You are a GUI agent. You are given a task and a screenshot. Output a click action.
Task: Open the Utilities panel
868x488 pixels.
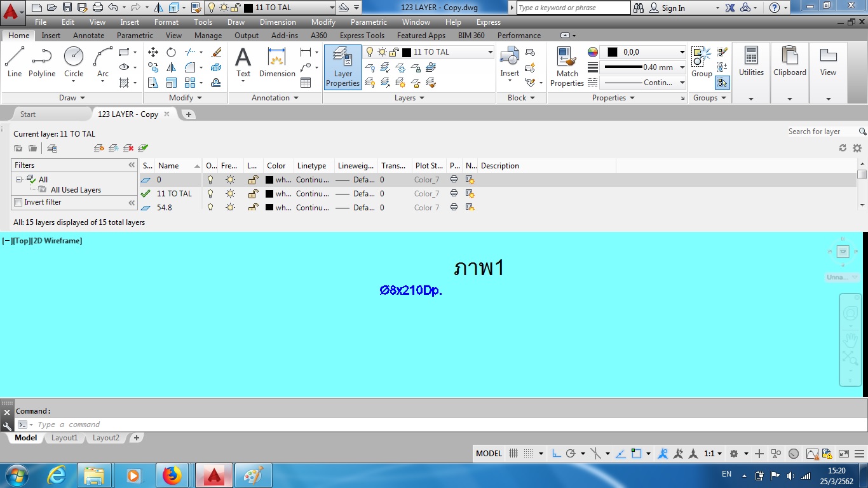pos(751,62)
